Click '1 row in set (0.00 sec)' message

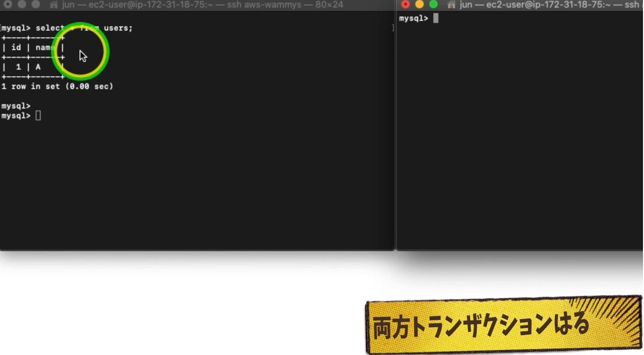pos(57,87)
